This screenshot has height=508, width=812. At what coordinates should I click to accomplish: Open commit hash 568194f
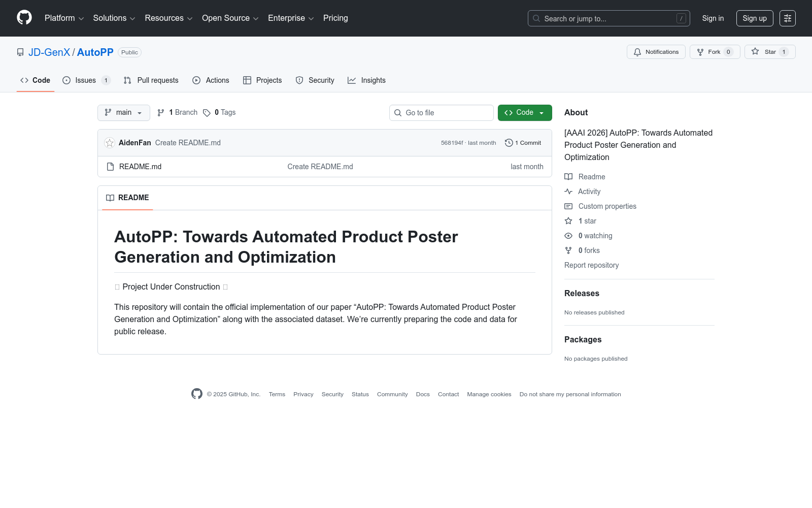tap(452, 143)
